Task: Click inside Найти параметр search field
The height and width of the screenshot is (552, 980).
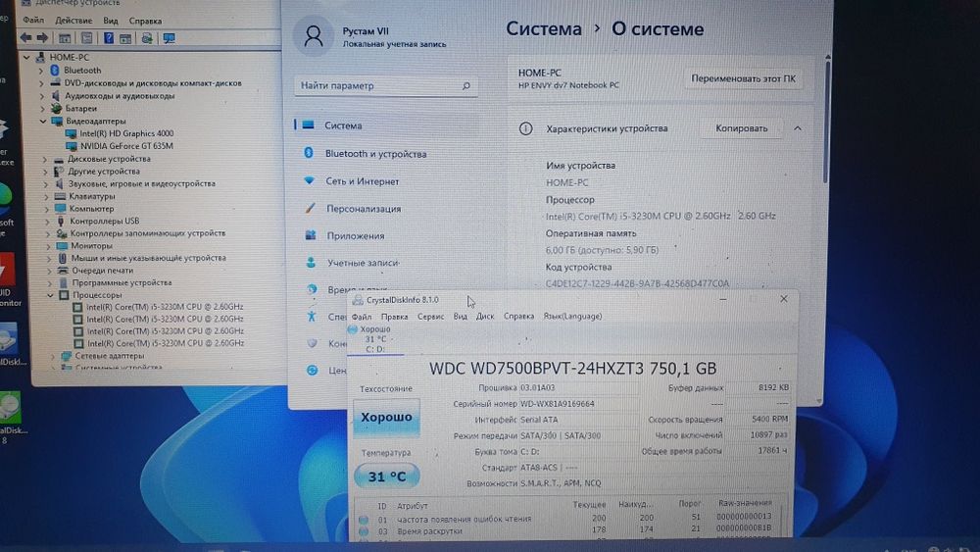Action: point(385,85)
